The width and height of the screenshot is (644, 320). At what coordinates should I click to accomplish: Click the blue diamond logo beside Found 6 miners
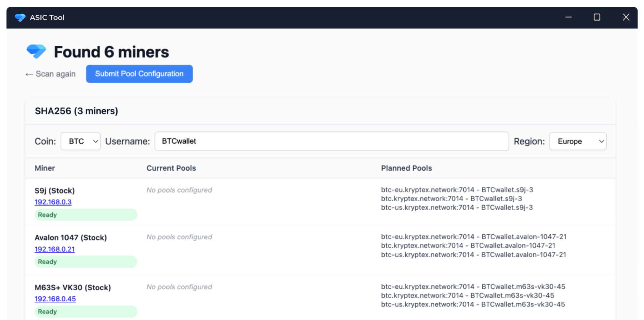[x=36, y=51]
